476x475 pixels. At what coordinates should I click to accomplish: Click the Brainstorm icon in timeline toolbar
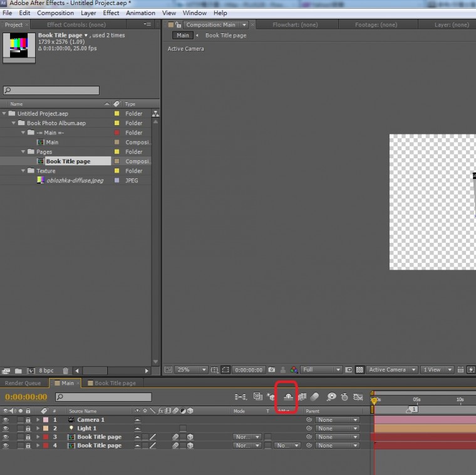click(331, 397)
